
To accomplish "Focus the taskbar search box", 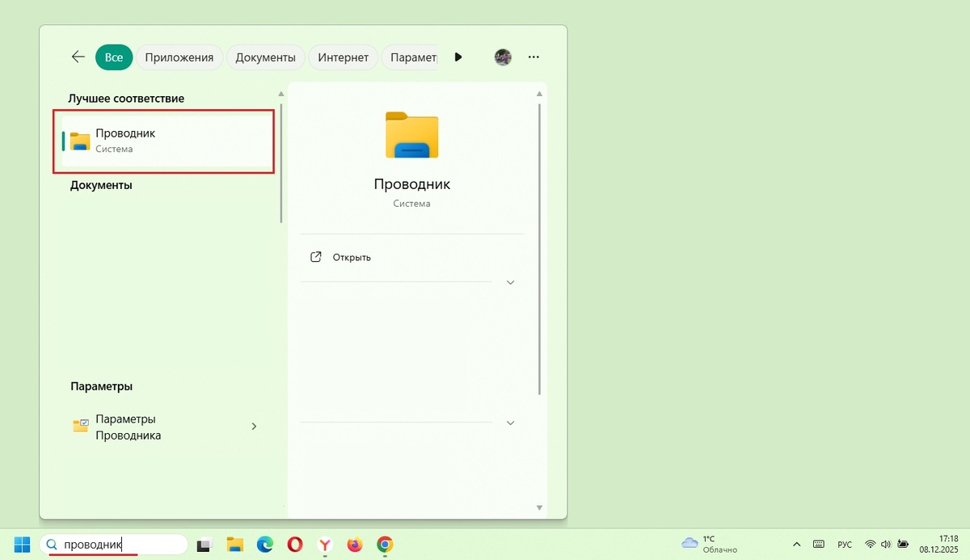I will tap(113, 545).
